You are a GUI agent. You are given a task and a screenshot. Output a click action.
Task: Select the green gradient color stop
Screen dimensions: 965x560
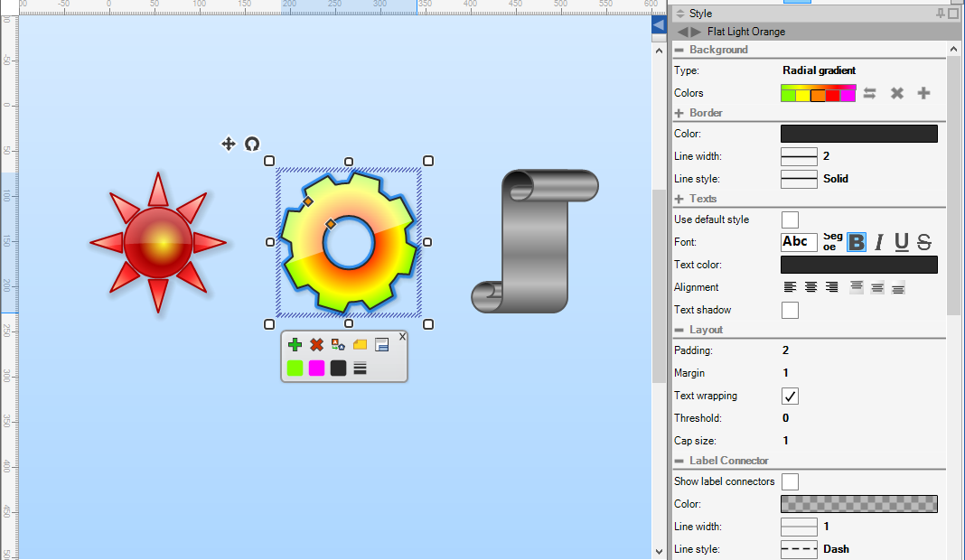point(788,96)
